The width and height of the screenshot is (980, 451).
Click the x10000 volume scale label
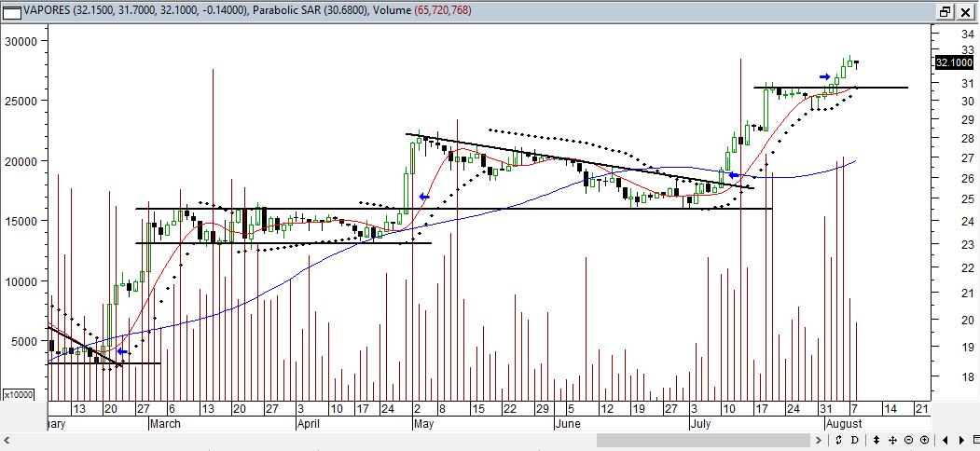click(x=18, y=395)
